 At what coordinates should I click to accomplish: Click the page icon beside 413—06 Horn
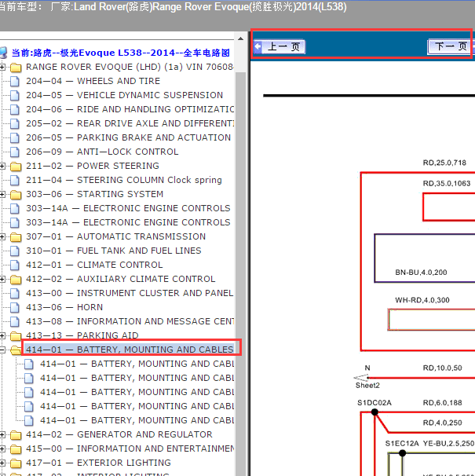tap(16, 307)
